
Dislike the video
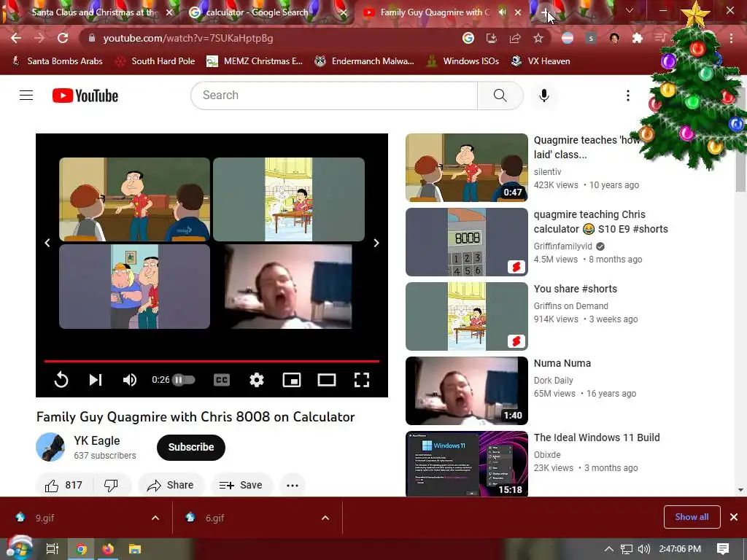(x=111, y=485)
